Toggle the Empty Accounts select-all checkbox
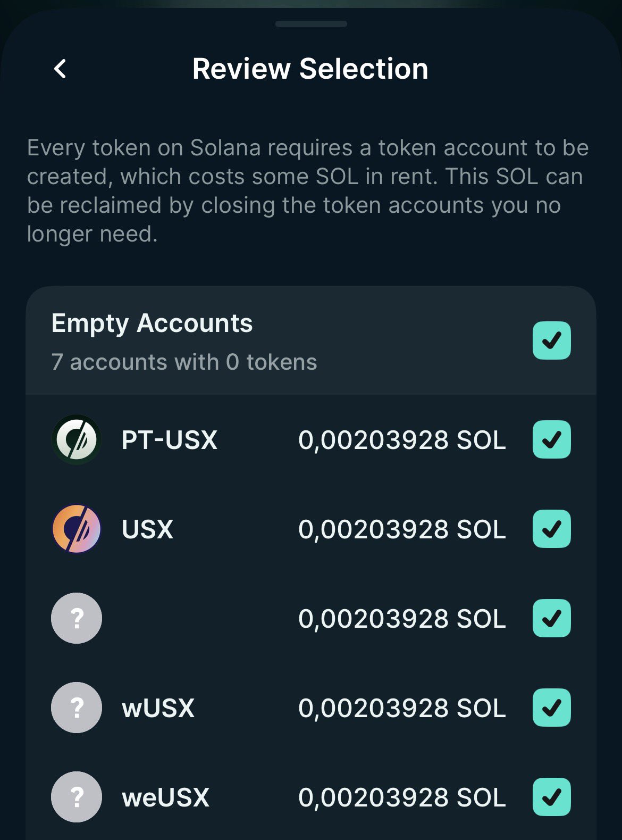This screenshot has height=840, width=622. point(551,340)
